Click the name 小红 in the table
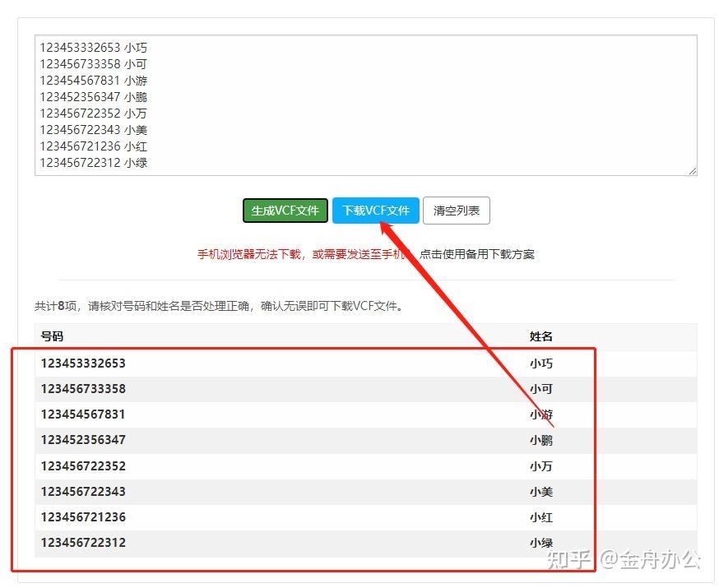The width and height of the screenshot is (719, 588). click(539, 517)
